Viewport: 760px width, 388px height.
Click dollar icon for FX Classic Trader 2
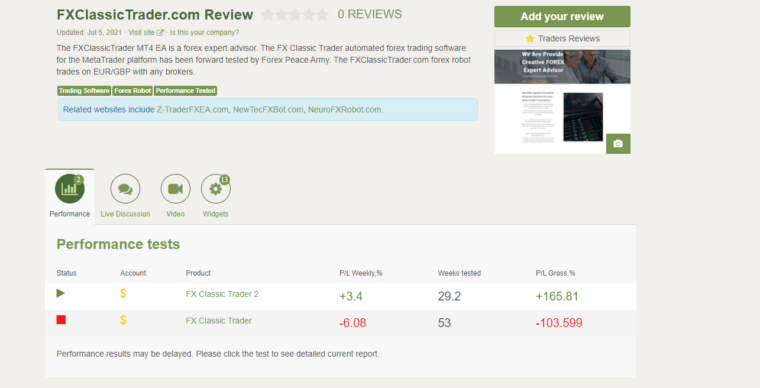point(123,293)
